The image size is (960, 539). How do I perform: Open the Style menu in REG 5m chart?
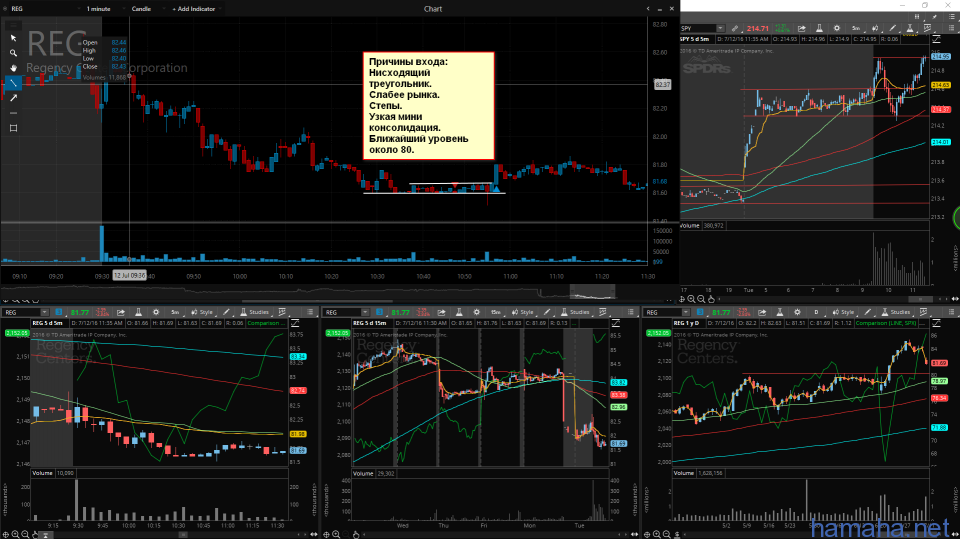[202, 312]
